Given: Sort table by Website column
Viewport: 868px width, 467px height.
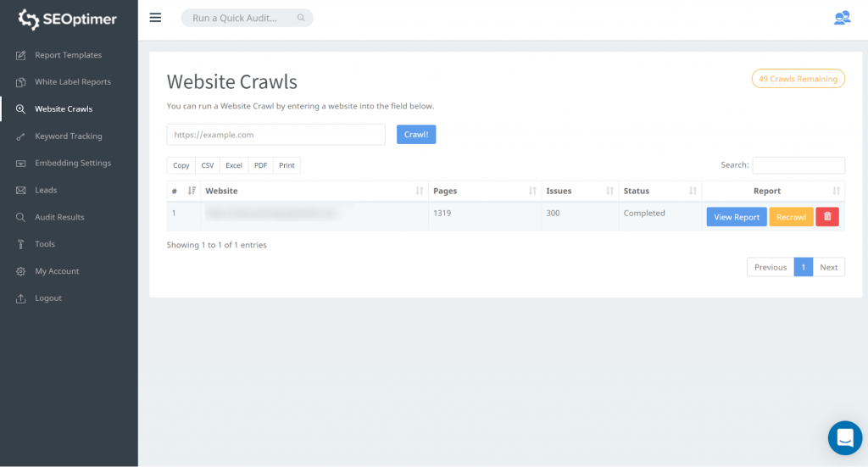Looking at the screenshot, I should 314,192.
